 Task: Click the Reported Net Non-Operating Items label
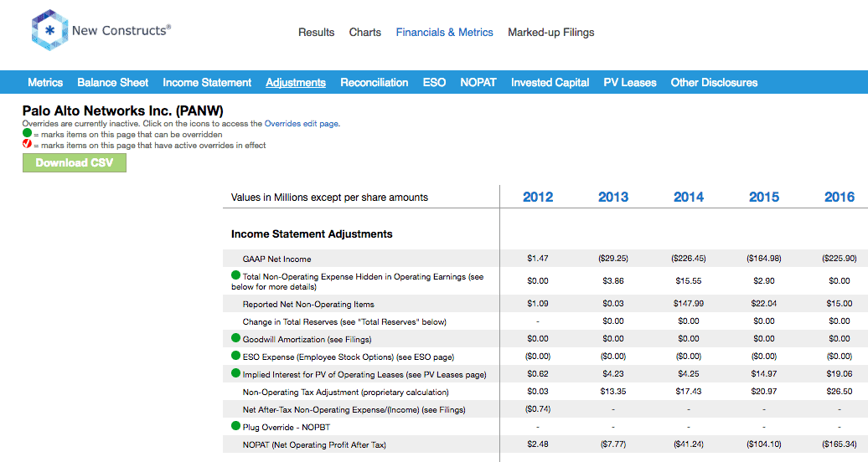click(x=308, y=305)
